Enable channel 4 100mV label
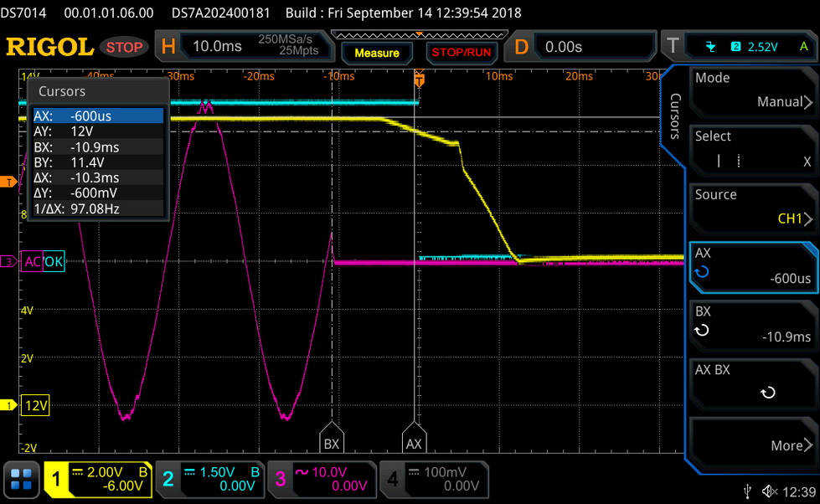Image resolution: width=820 pixels, height=504 pixels. (433, 479)
